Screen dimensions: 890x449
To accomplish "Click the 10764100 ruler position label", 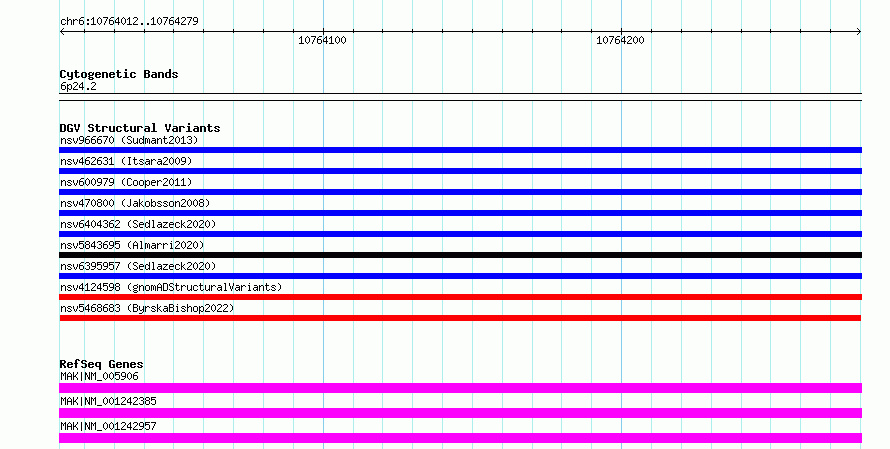I will (322, 40).
